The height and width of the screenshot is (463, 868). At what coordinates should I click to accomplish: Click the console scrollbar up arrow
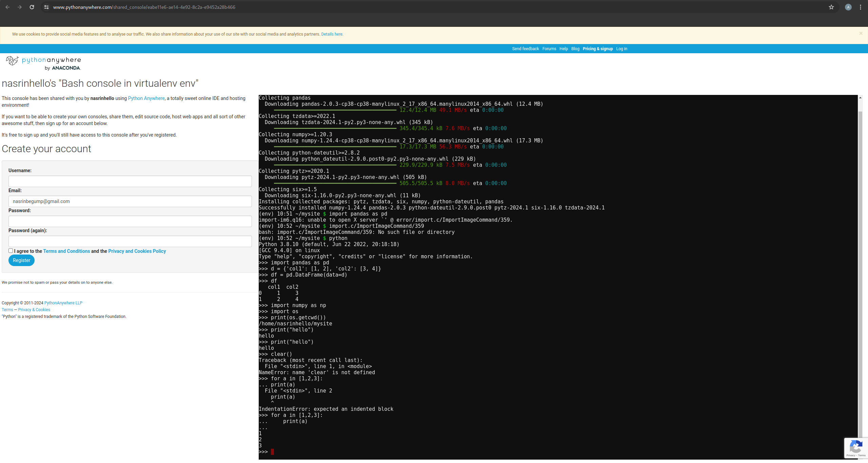[x=860, y=98]
